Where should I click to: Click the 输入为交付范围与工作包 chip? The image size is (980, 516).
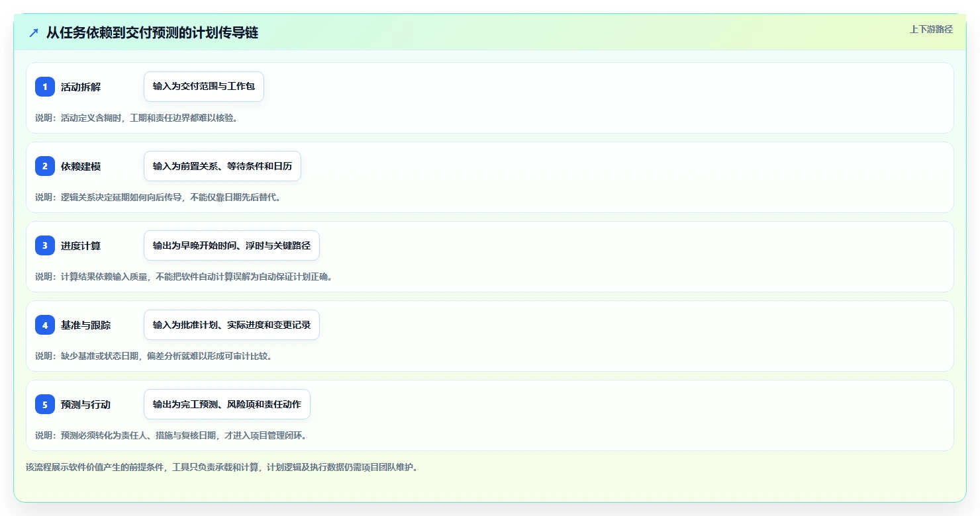coord(204,87)
